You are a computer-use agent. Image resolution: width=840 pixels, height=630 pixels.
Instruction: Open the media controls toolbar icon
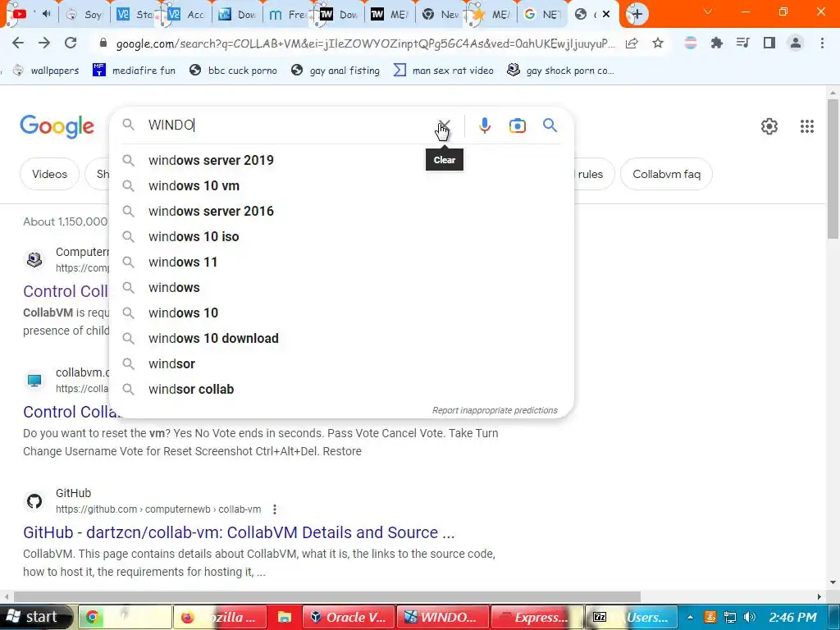(743, 43)
